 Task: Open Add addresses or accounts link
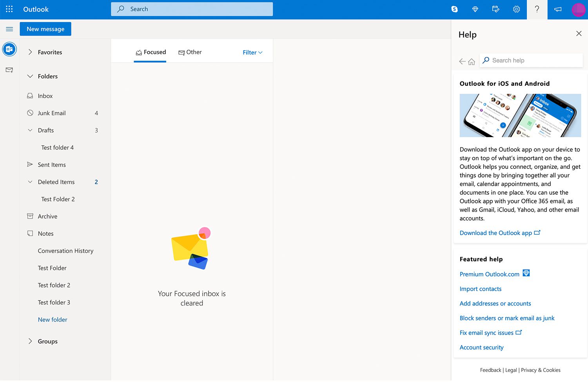(x=495, y=303)
